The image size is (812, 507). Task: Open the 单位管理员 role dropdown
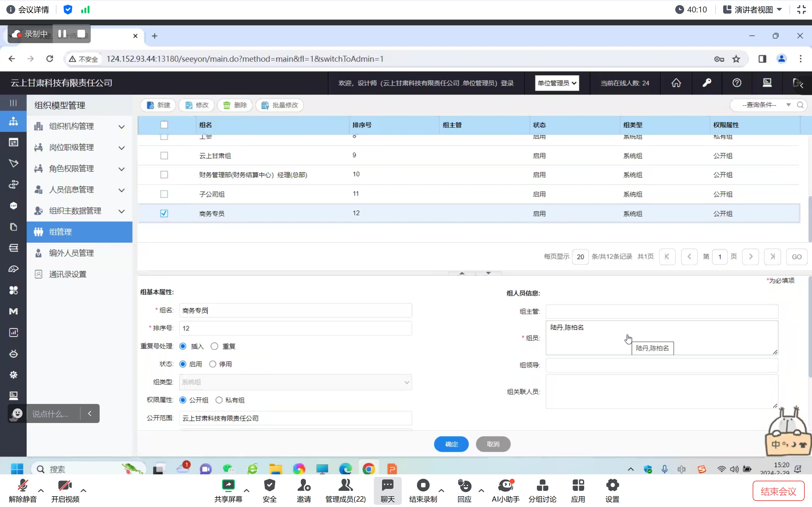[557, 83]
